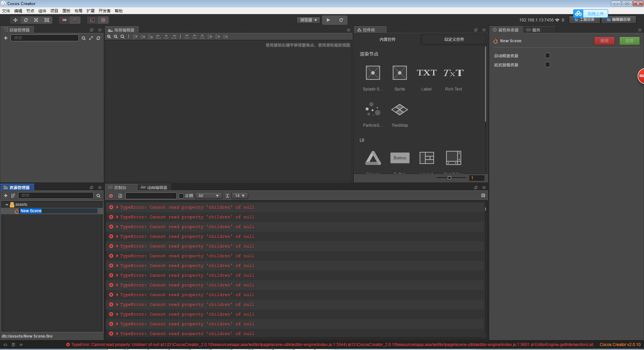This screenshot has height=350, width=644.
Task: Clear the console log
Action: pyautogui.click(x=111, y=196)
